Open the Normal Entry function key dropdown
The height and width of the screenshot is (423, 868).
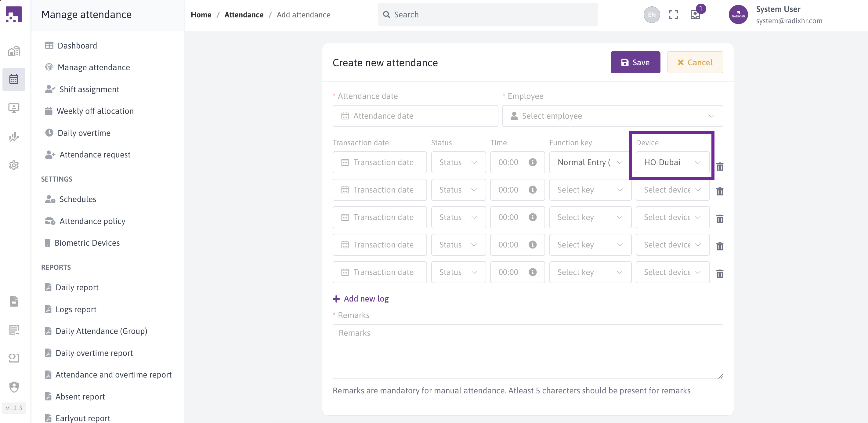(590, 162)
